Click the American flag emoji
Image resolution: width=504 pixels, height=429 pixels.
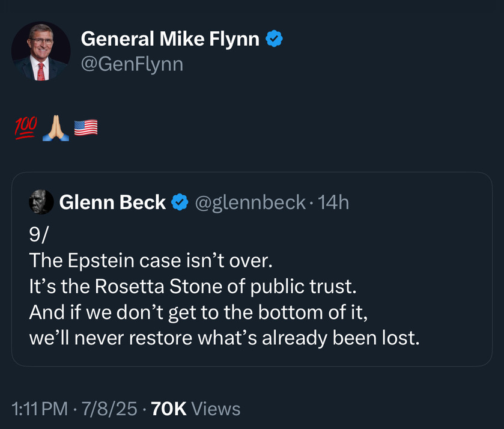coord(86,127)
